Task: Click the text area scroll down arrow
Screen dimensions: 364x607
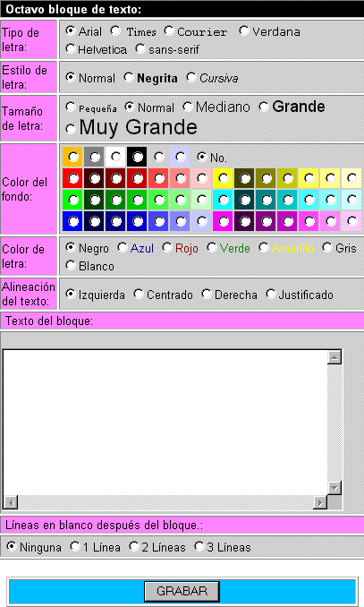Action: [x=334, y=487]
